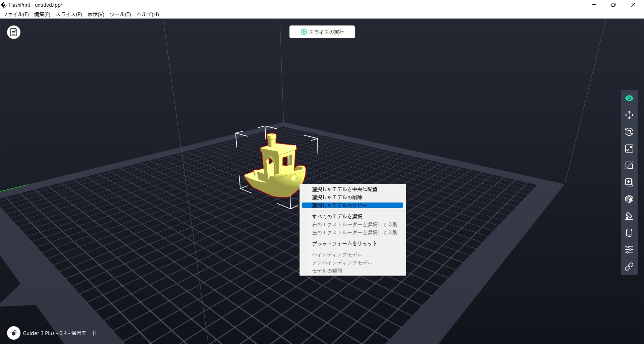The image size is (644, 344).
Task: Open the ツール(T) menu
Action: point(120,14)
